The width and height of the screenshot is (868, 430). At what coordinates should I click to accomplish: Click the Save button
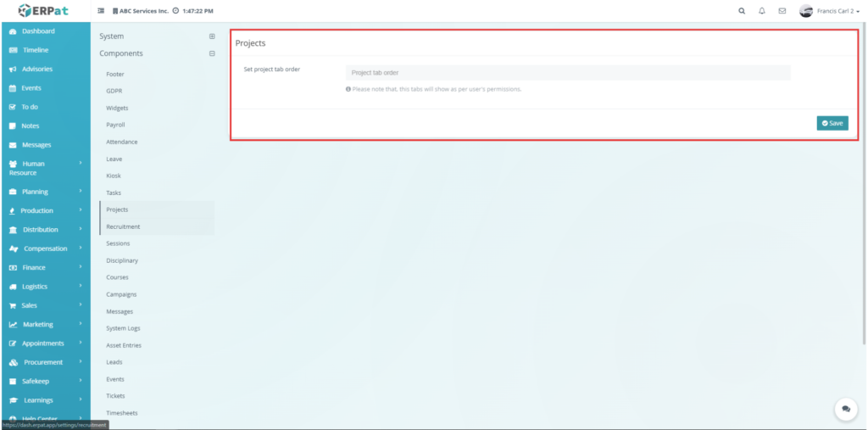coord(832,124)
